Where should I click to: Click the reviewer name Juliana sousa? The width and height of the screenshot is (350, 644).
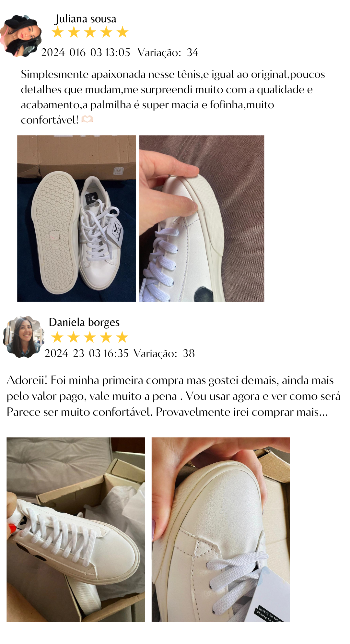pos(86,19)
